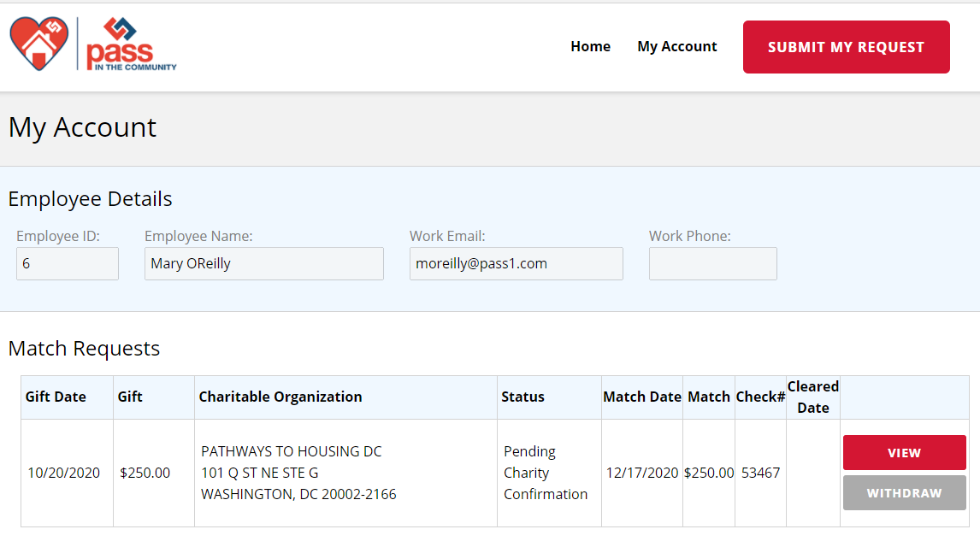980x547 pixels.
Task: Select the Employee Name field
Action: 263,263
